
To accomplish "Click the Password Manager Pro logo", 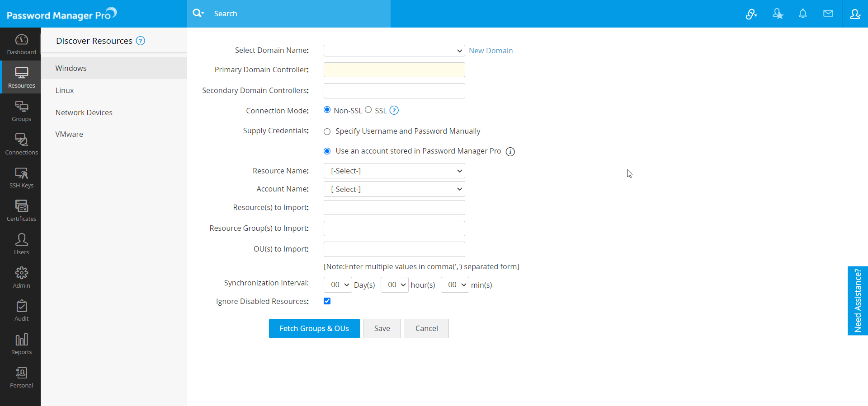I will pyautogui.click(x=61, y=14).
